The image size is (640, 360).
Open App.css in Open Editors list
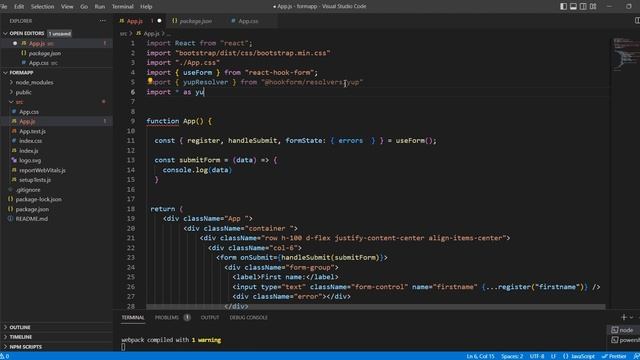point(39,63)
